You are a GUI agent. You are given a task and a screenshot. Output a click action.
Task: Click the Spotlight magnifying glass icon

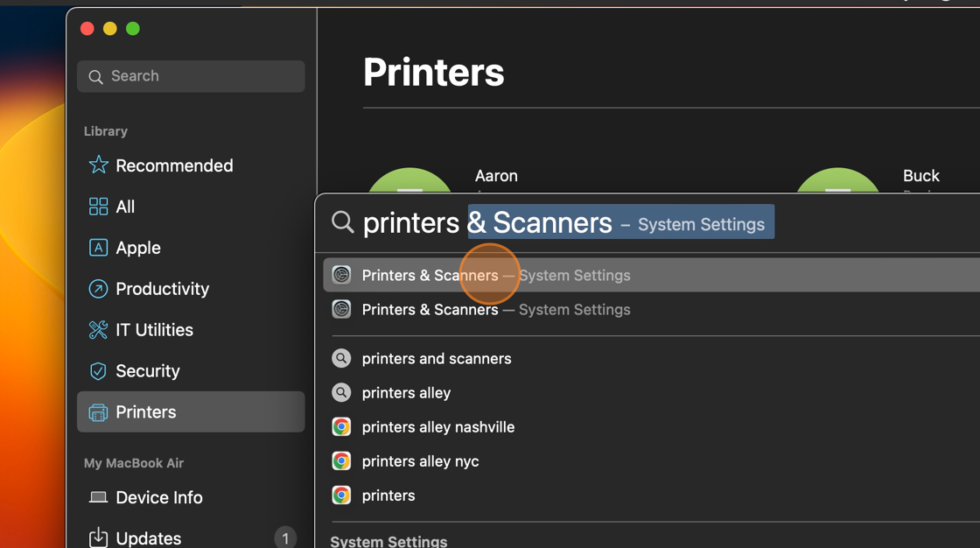pyautogui.click(x=342, y=222)
